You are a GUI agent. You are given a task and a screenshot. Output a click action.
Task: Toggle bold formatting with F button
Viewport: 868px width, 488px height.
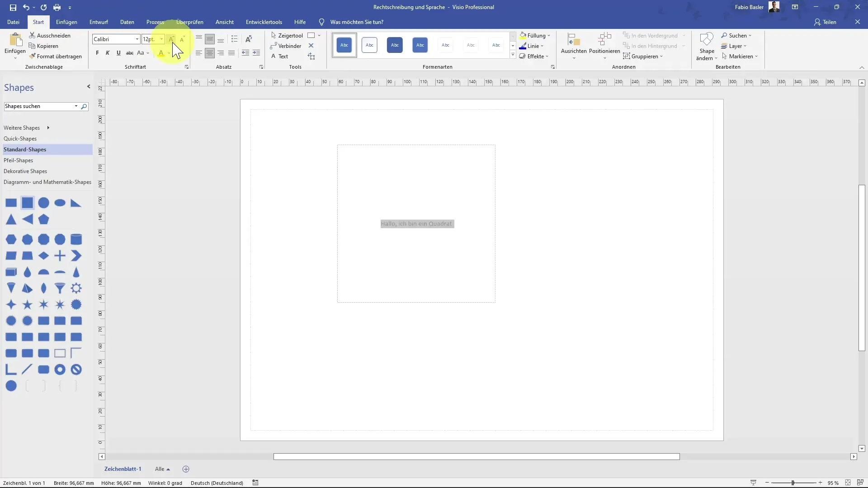97,53
